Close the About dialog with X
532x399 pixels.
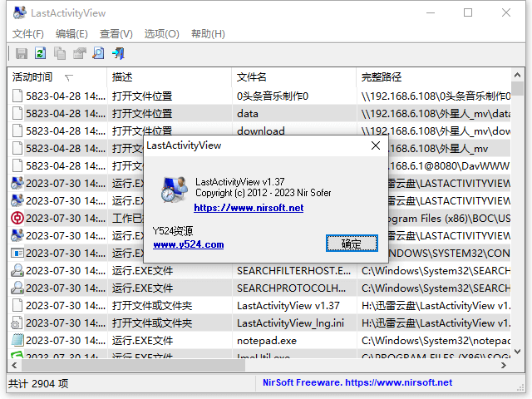376,145
